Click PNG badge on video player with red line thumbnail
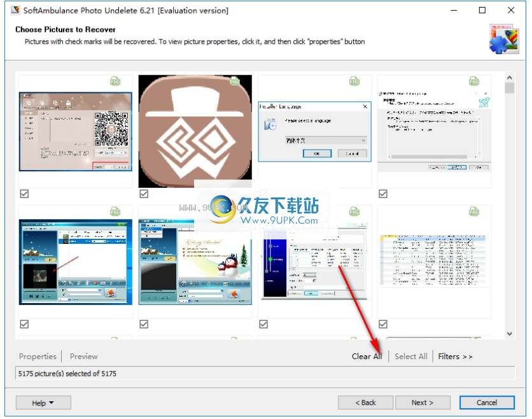Screen dimensions: 532x419 click(x=115, y=212)
